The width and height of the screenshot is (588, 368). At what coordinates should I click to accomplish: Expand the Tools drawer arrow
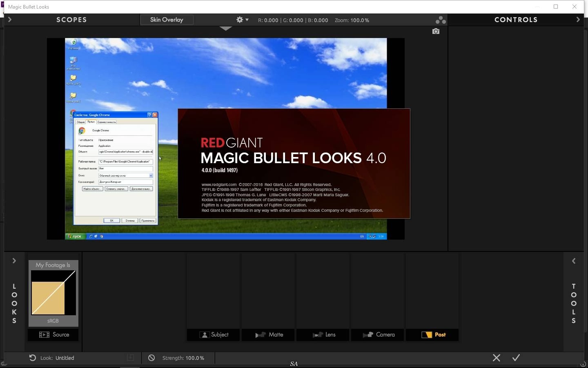click(574, 261)
